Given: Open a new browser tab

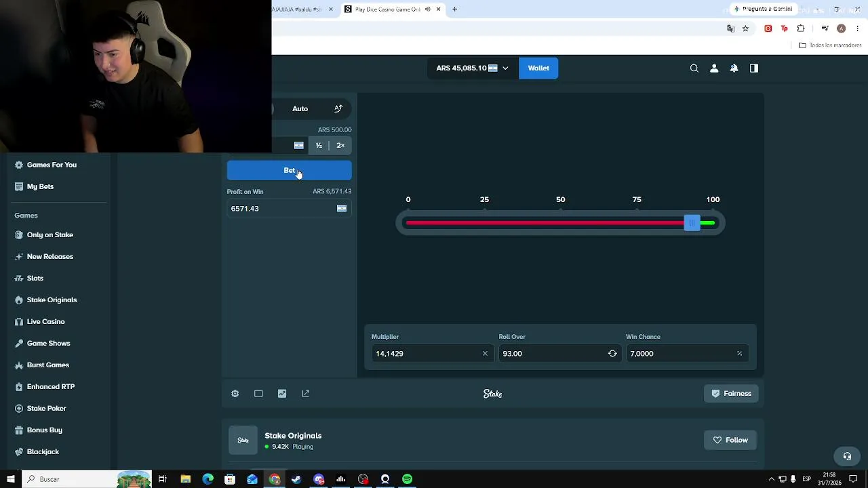Looking at the screenshot, I should (454, 9).
